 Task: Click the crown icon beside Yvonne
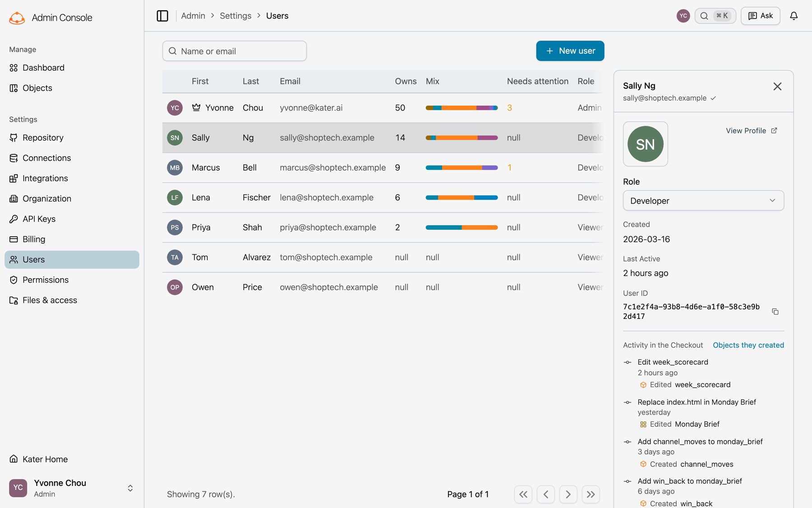point(196,107)
